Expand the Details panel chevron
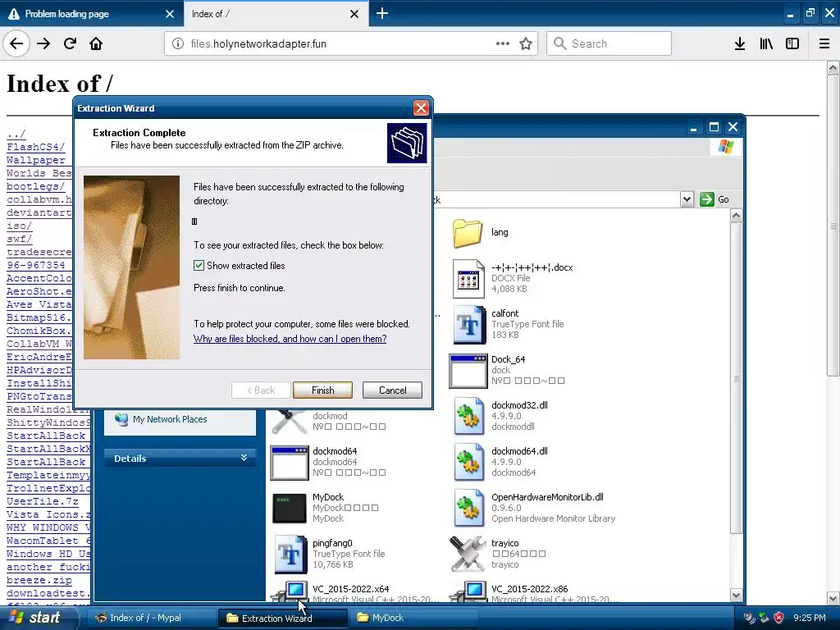 tap(244, 458)
